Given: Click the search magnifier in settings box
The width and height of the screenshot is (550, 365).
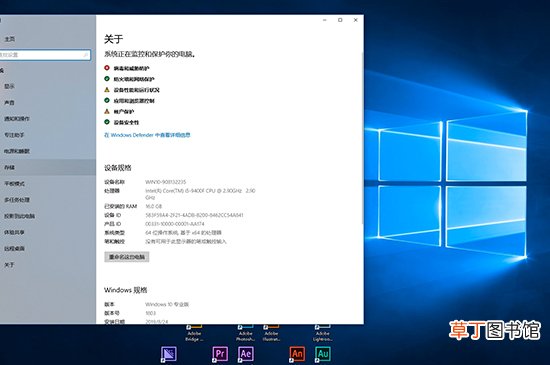Looking at the screenshot, I should point(86,55).
